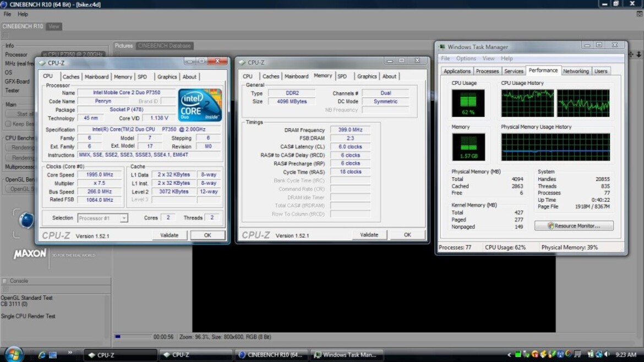Open About tab in left CPU-Z
This screenshot has width=644, height=362.
pyautogui.click(x=189, y=77)
